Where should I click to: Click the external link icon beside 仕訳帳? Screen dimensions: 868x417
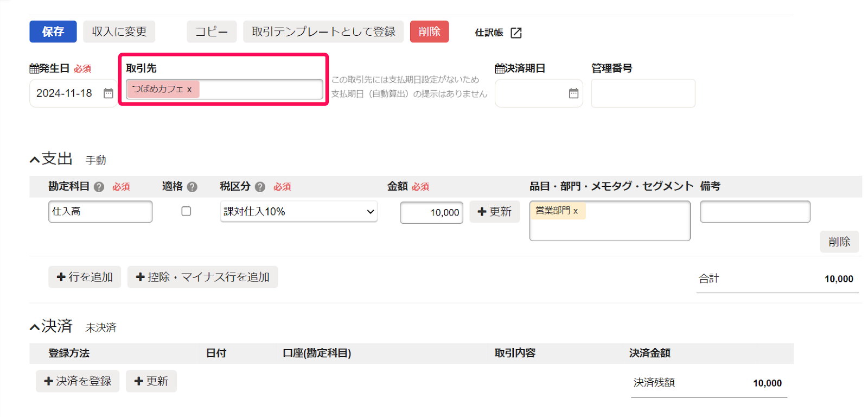(x=516, y=33)
